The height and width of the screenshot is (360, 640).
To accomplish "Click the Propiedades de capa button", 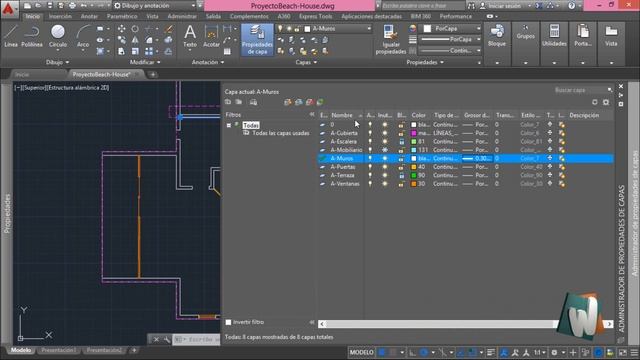I will (x=257, y=40).
